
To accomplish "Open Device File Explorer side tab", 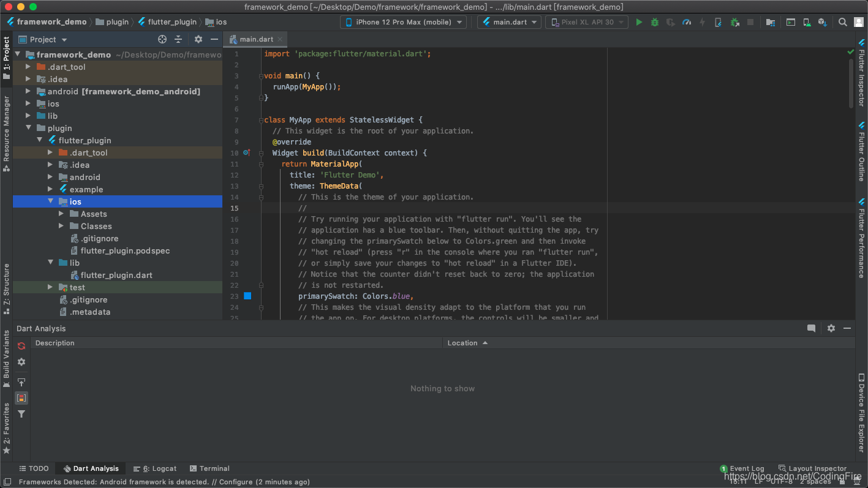I will [861, 413].
